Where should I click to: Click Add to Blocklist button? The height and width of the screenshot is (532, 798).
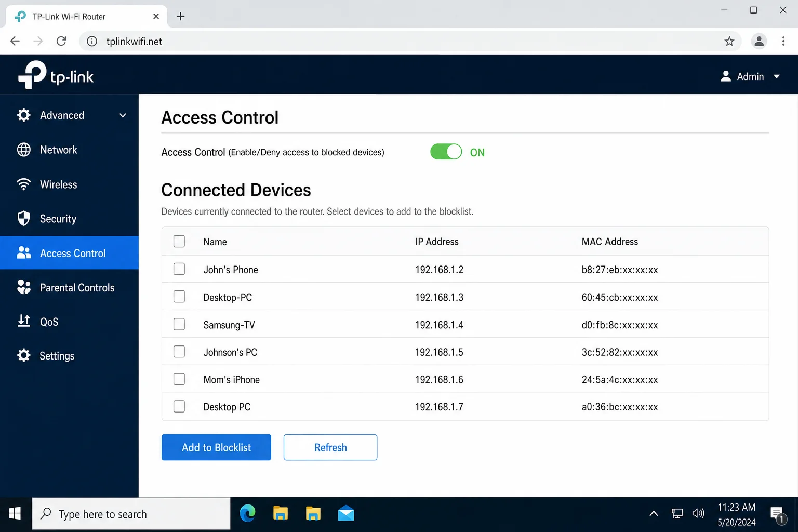pos(216,447)
